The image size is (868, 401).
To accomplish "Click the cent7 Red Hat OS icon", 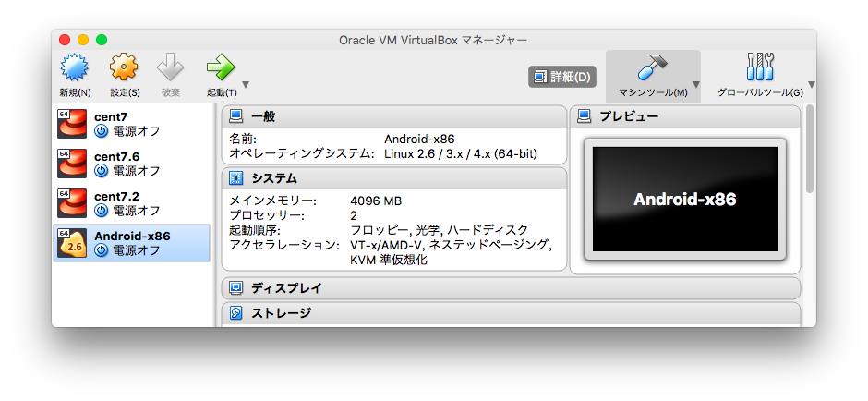I will click(x=73, y=124).
